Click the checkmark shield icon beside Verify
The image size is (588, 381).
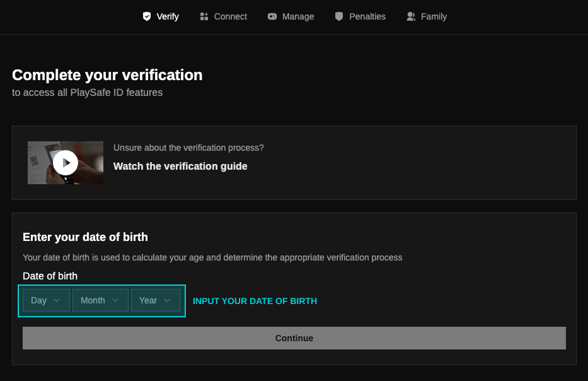[147, 16]
